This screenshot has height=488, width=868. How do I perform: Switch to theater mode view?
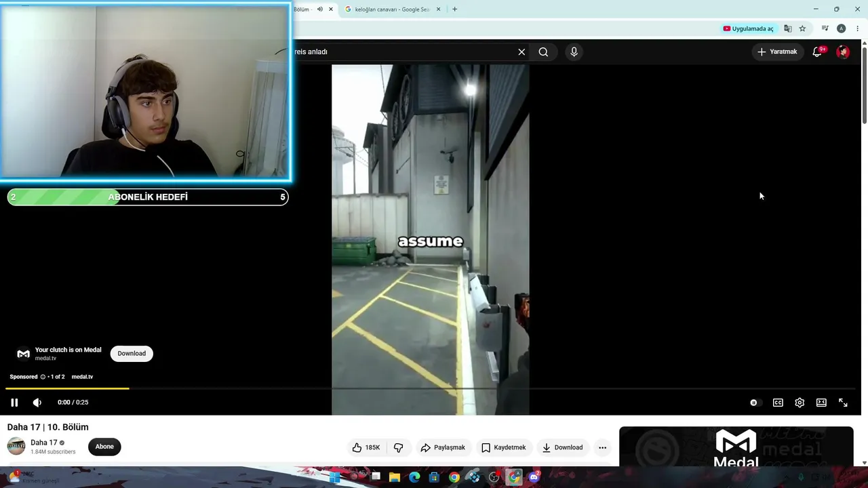point(821,403)
